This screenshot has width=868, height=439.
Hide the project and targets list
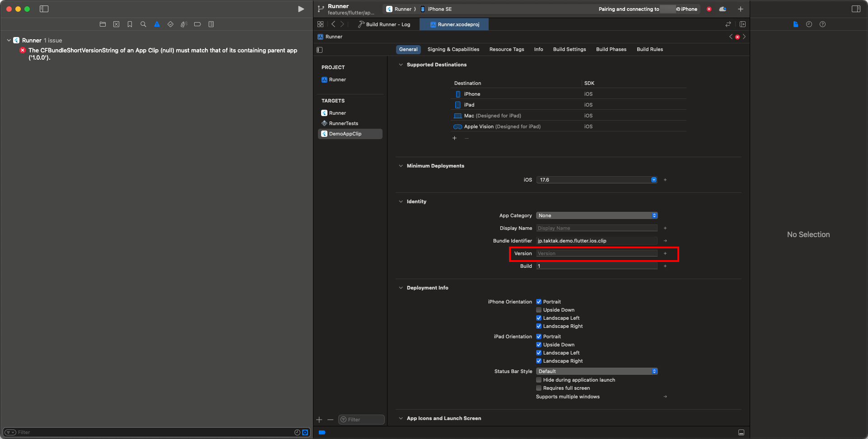320,50
